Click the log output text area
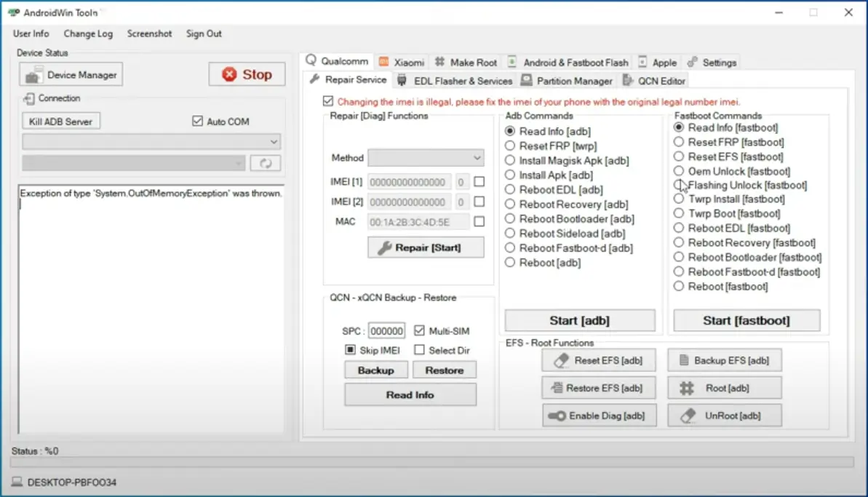 [x=151, y=309]
